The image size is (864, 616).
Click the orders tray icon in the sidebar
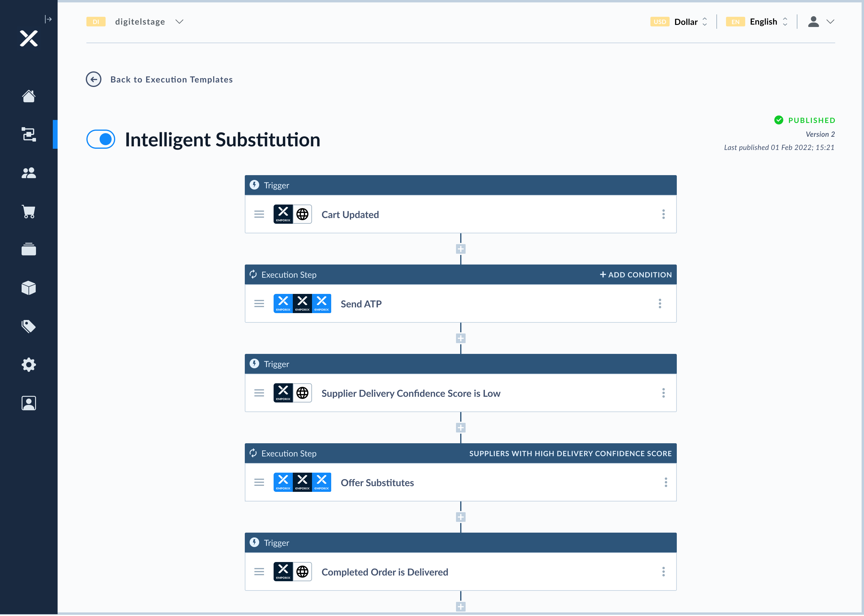pyautogui.click(x=28, y=249)
